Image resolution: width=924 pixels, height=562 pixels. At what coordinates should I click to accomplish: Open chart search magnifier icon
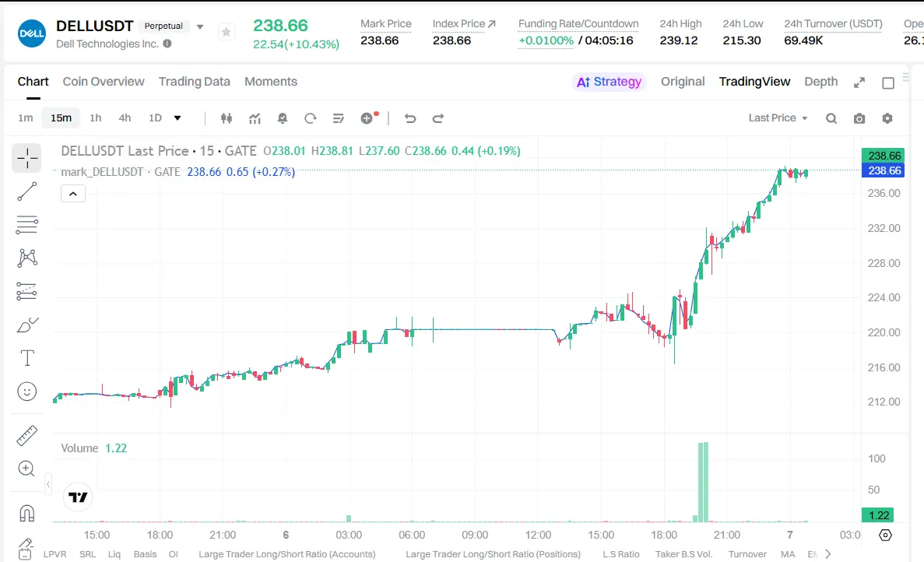coord(831,118)
